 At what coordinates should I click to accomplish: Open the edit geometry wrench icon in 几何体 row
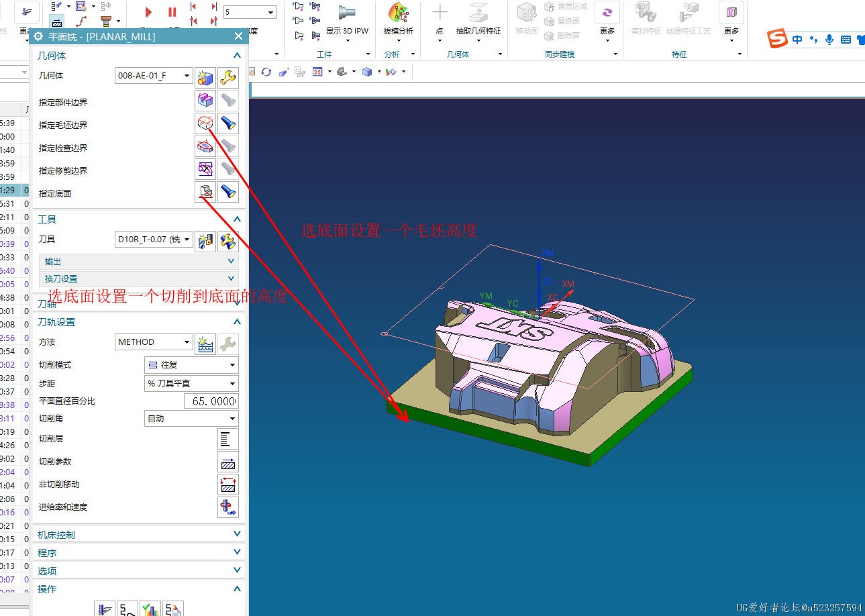click(x=228, y=77)
